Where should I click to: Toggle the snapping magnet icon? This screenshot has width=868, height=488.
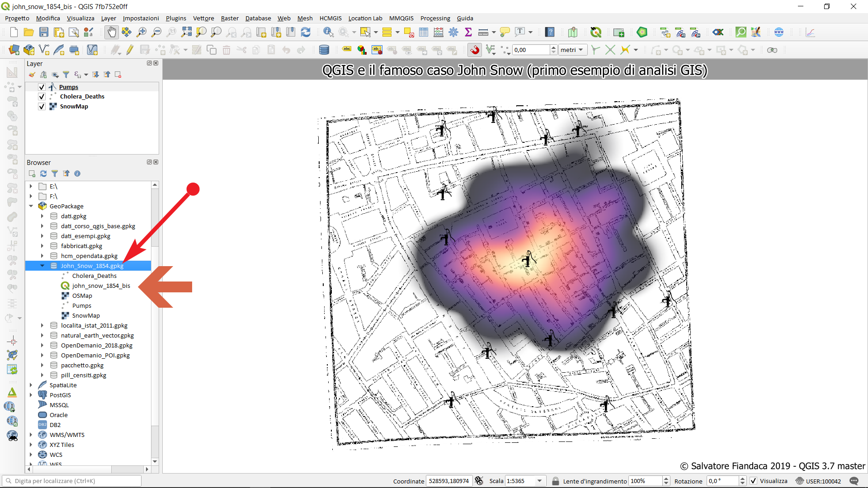(475, 50)
